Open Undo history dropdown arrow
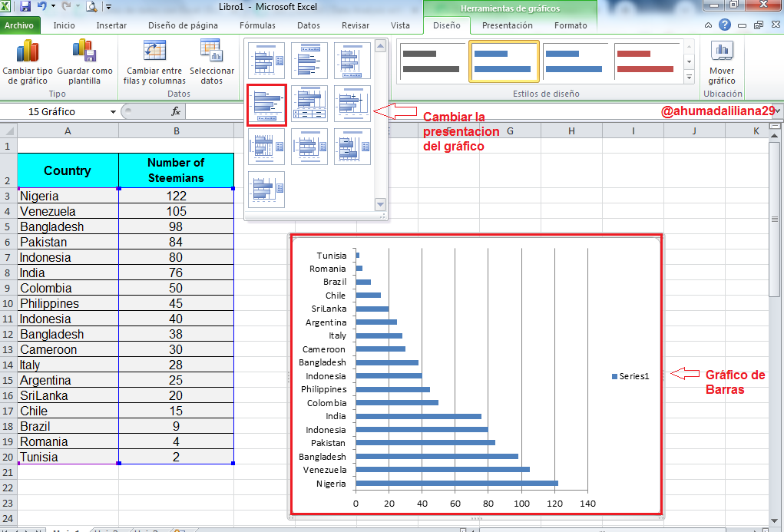Screen dimensions: 784x532 tap(53, 6)
